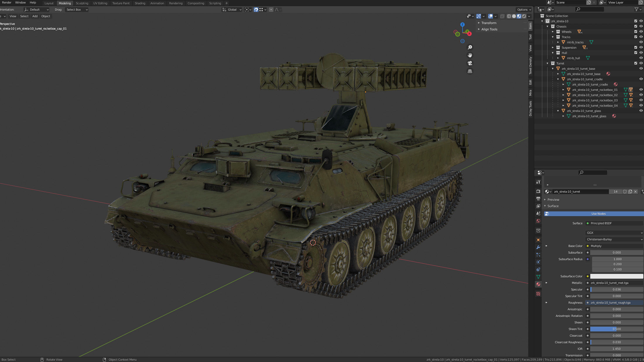Viewport: 644px width, 362px height.
Task: Switch to the UV Editing workspace tab
Action: [100, 3]
